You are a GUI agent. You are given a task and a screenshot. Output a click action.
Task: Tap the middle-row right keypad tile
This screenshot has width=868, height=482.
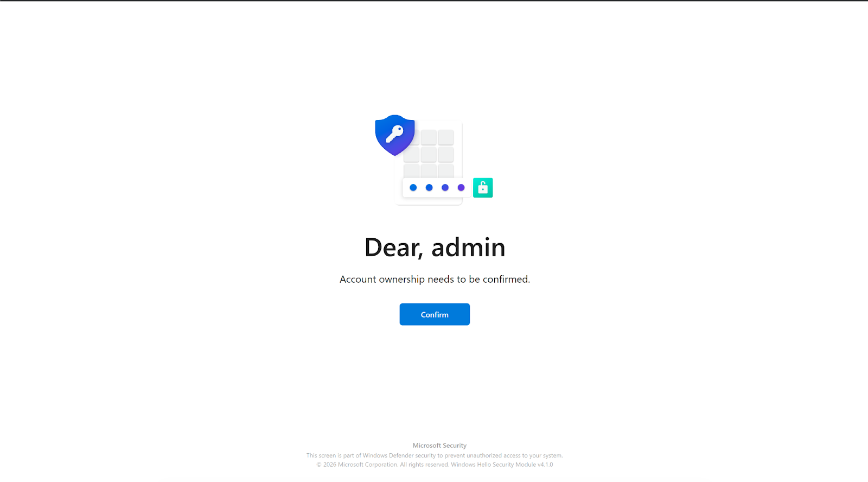[446, 155]
